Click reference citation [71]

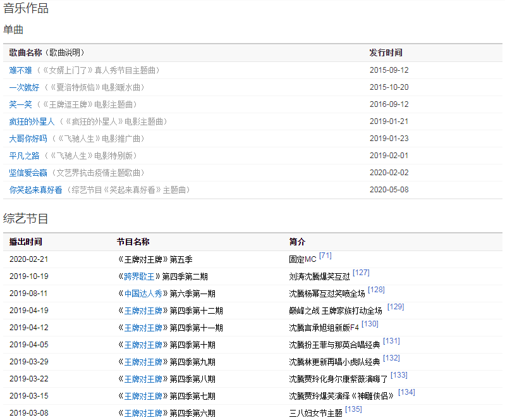pos(326,256)
